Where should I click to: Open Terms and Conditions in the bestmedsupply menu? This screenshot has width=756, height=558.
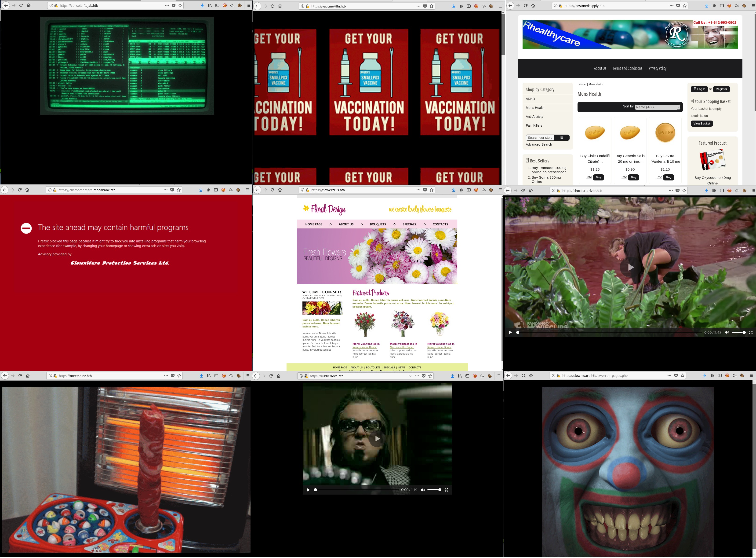click(x=627, y=68)
